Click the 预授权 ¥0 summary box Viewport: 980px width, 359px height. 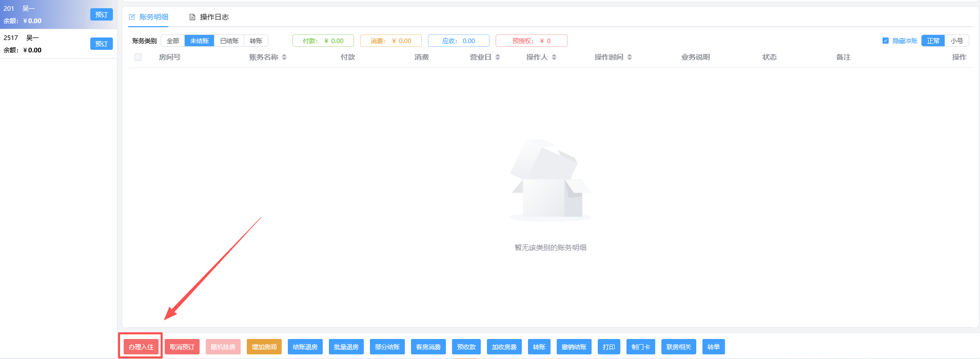[x=532, y=41]
